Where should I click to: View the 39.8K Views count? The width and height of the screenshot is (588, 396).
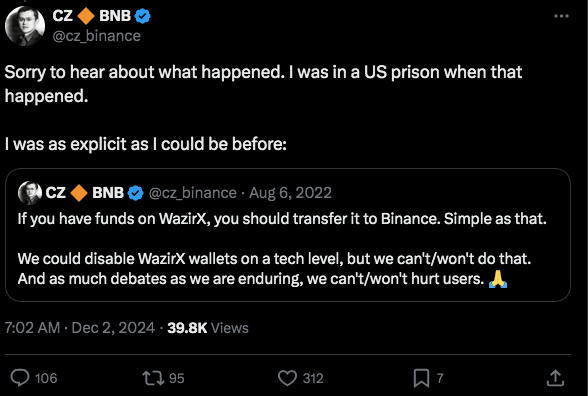208,328
